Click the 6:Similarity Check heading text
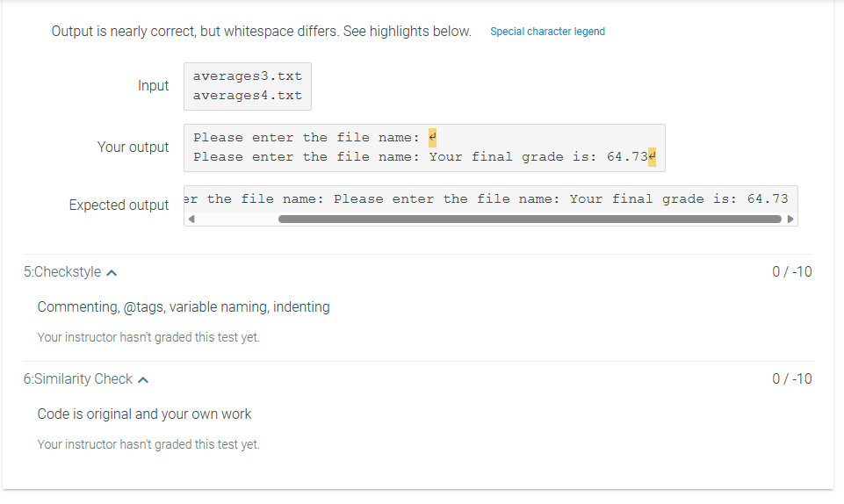 pos(78,379)
